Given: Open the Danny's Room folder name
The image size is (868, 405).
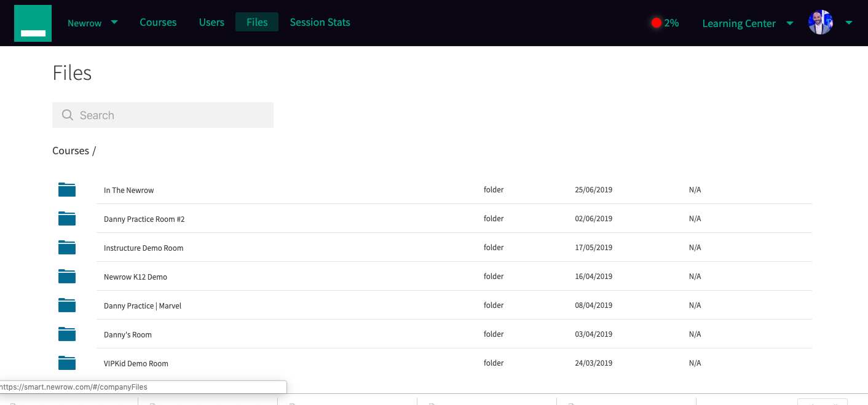Looking at the screenshot, I should pyautogui.click(x=128, y=335).
